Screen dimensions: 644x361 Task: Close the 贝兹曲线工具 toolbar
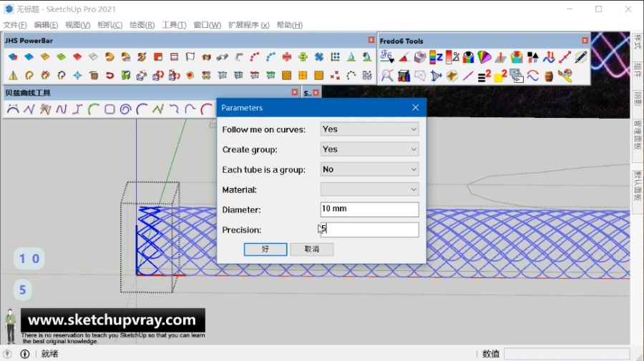point(295,92)
